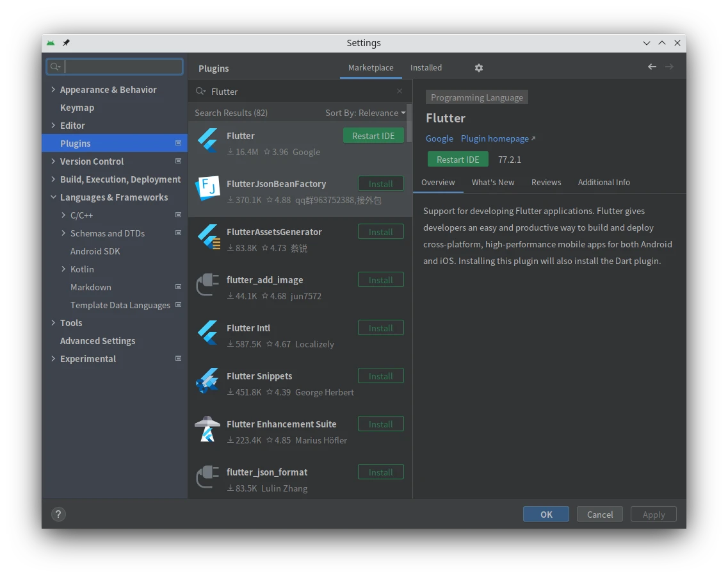The width and height of the screenshot is (728, 578).
Task: Click the FlutterAssetsGenerator plugin icon
Action: point(207,236)
